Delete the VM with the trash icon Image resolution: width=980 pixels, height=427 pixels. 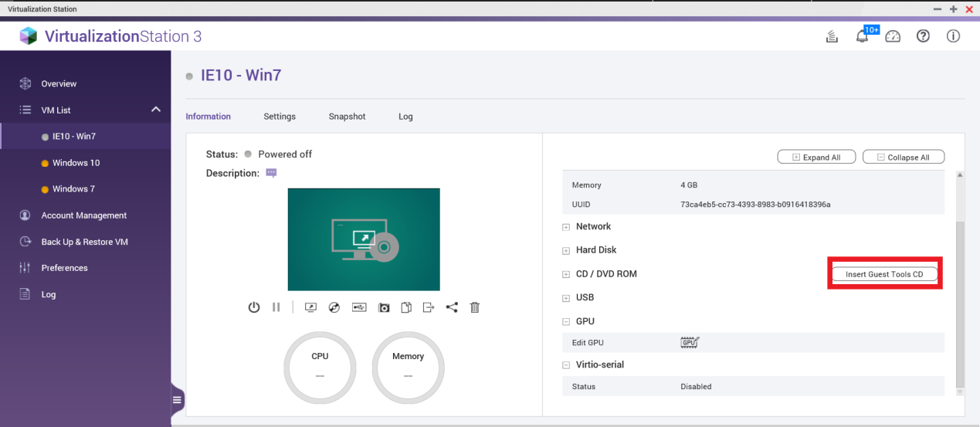pos(475,307)
